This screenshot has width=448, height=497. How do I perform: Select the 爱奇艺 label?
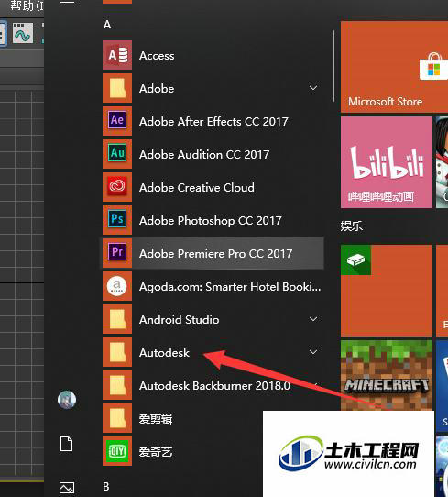[x=156, y=452]
